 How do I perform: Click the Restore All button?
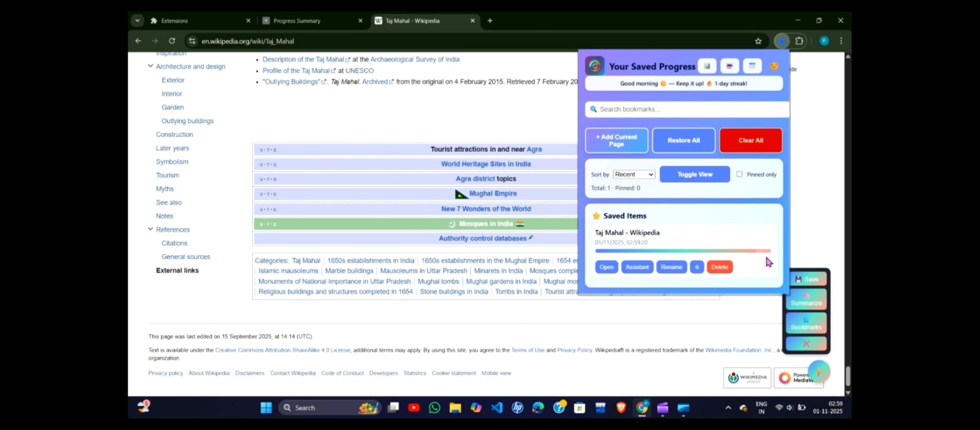684,140
